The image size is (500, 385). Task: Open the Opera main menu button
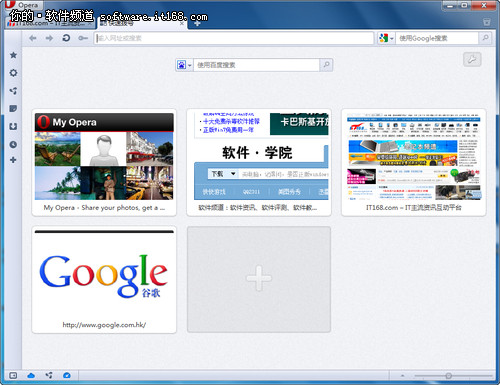23,5
